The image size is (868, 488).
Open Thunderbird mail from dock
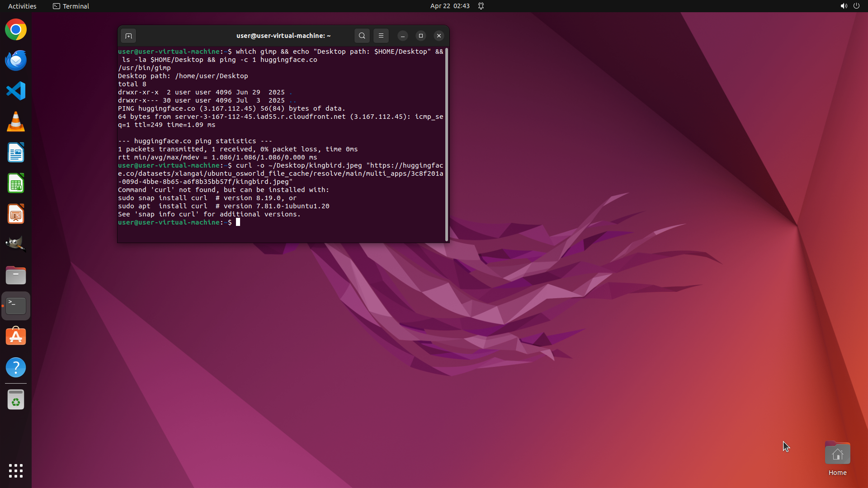(16, 61)
